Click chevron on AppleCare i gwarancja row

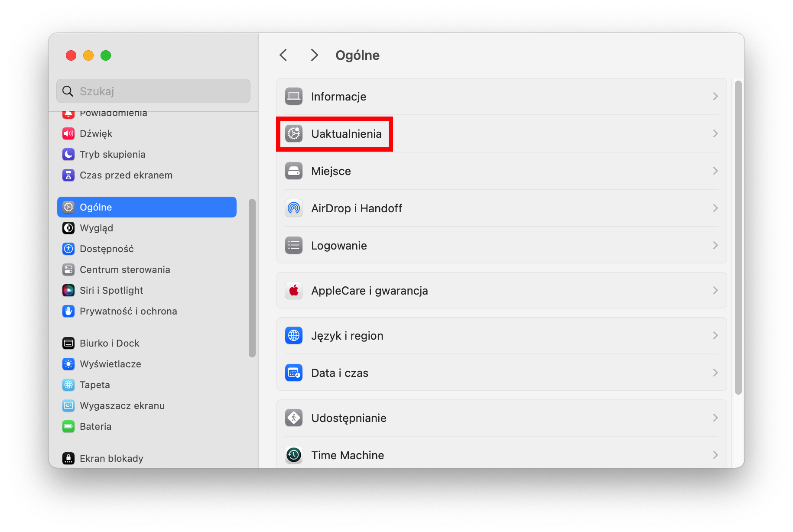[x=715, y=290]
